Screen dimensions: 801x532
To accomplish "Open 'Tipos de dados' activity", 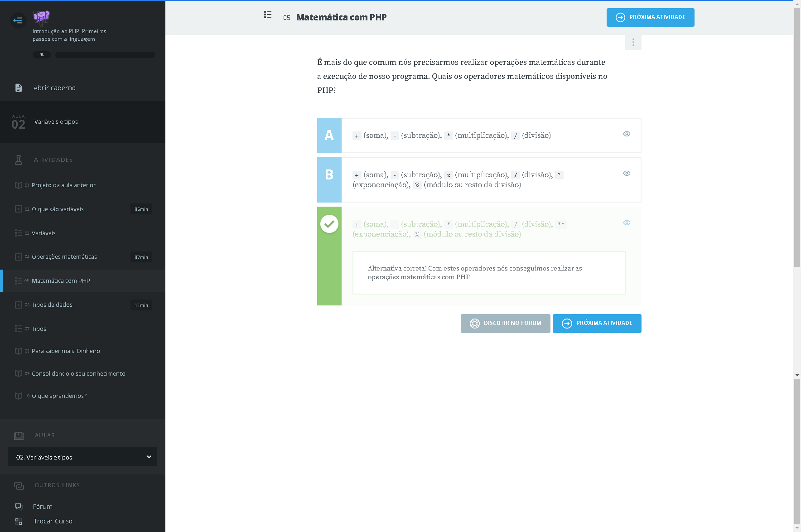I will [x=52, y=305].
